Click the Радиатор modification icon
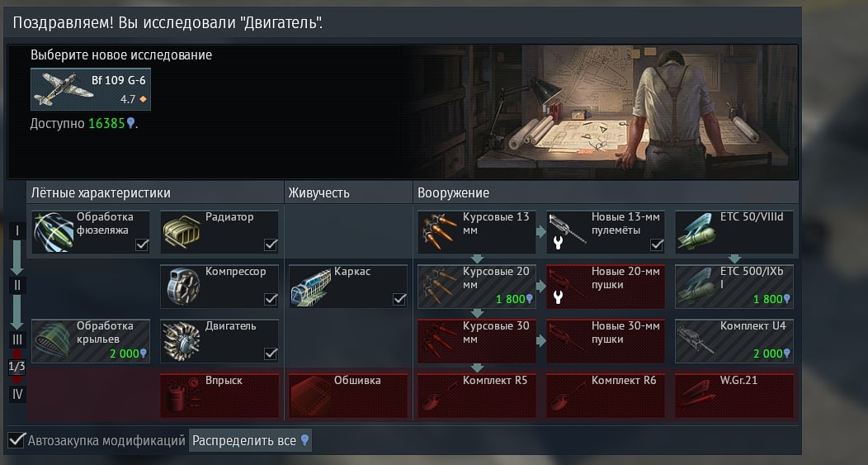868x465 pixels. [x=182, y=232]
